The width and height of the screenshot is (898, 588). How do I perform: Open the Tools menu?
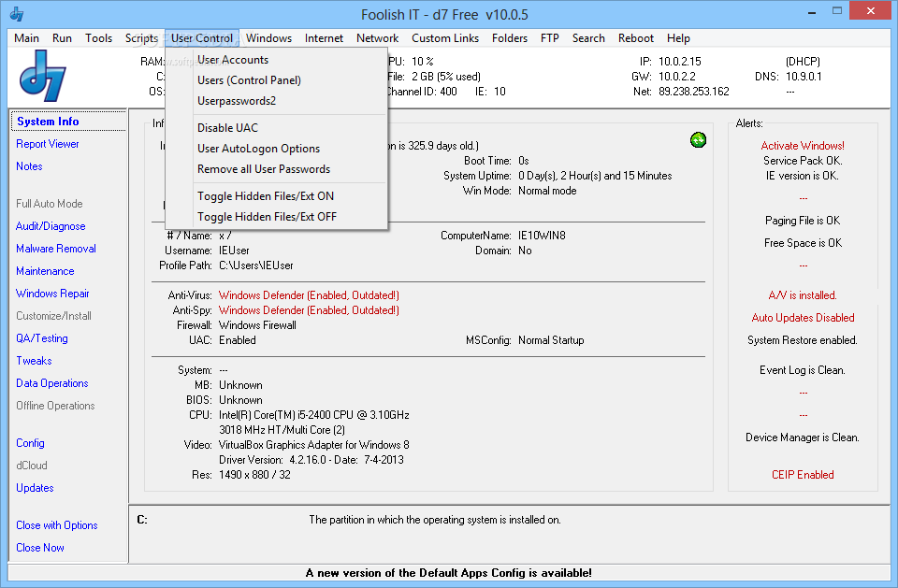(98, 38)
